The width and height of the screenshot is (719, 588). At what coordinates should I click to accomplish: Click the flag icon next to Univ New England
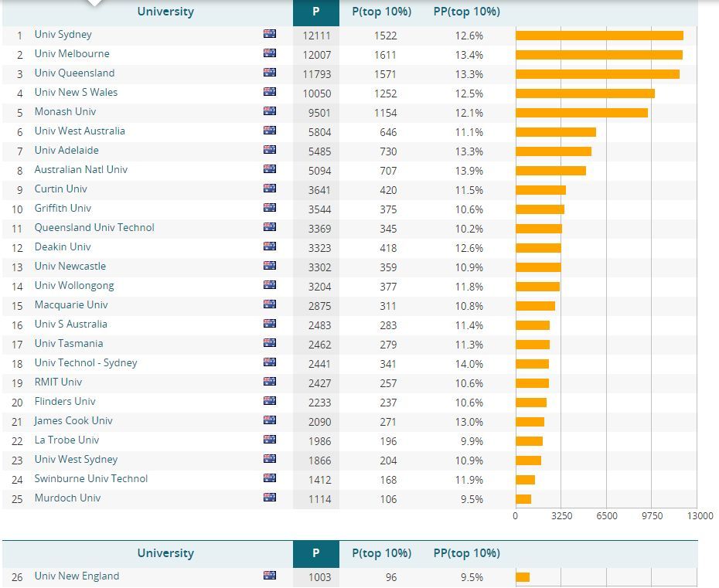(270, 575)
